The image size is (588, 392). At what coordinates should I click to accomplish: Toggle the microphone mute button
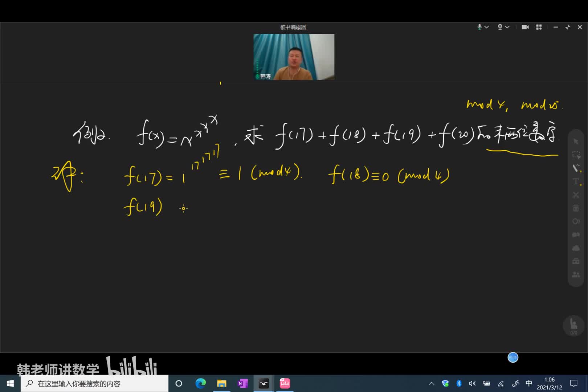(x=479, y=27)
